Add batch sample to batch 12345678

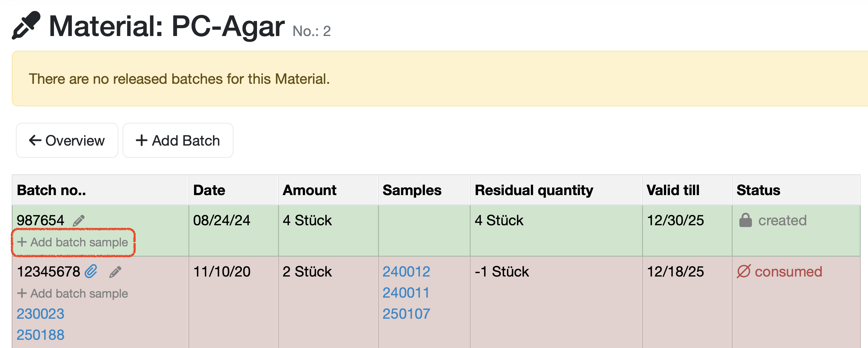(x=73, y=294)
